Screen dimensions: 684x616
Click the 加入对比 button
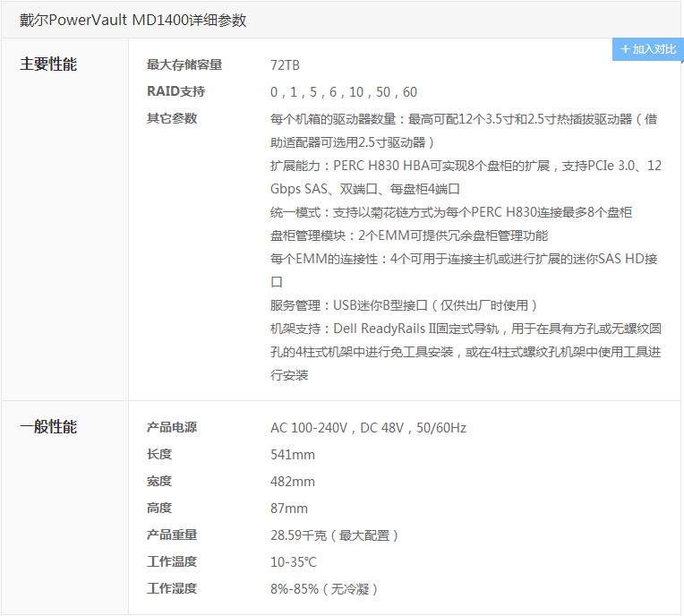coord(647,49)
